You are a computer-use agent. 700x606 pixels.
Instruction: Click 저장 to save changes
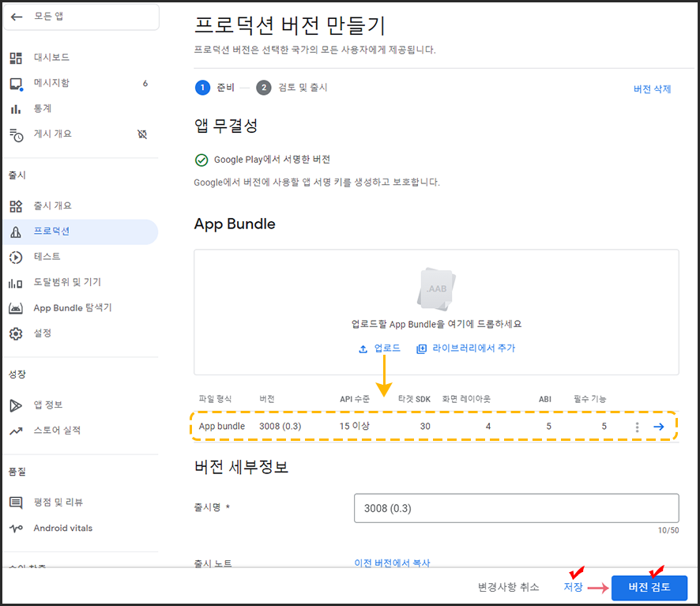point(573,587)
